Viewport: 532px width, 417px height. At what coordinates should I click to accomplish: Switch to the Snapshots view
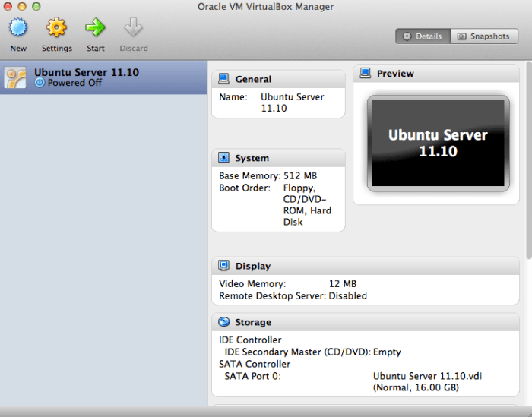coord(483,36)
